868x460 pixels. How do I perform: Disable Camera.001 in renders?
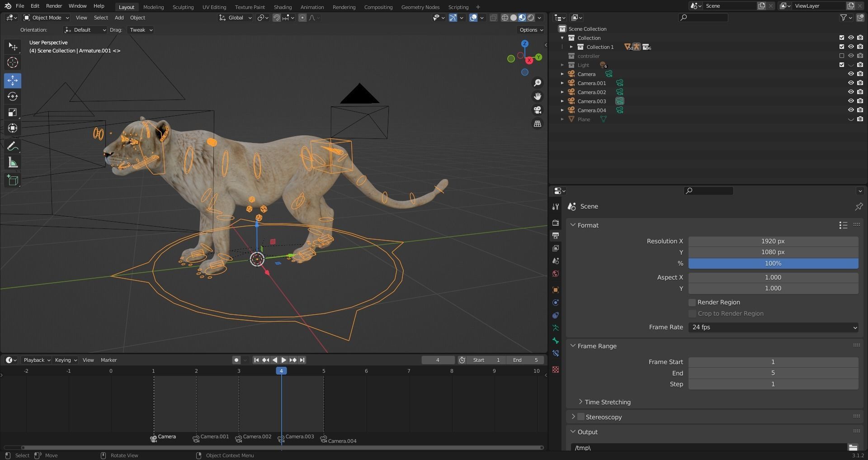[860, 83]
